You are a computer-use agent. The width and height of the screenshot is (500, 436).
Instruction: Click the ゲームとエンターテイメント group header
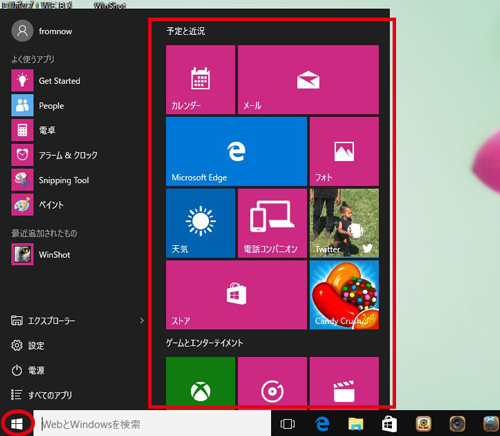pos(204,343)
